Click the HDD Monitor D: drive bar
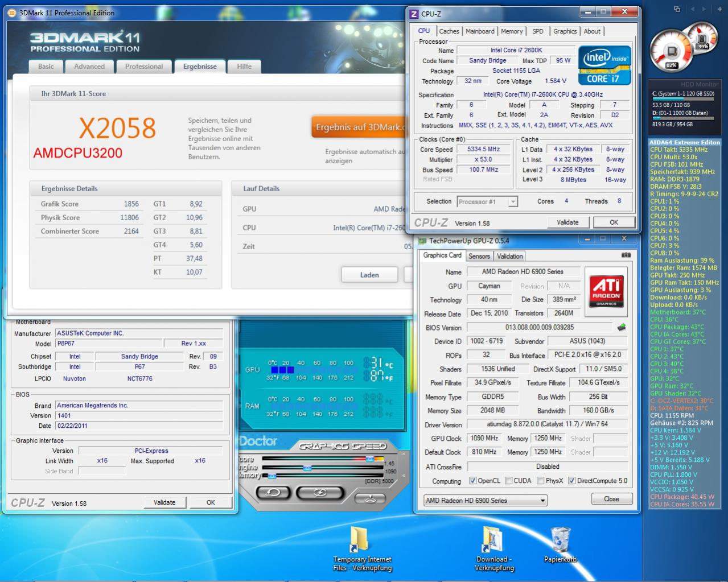 [x=683, y=118]
